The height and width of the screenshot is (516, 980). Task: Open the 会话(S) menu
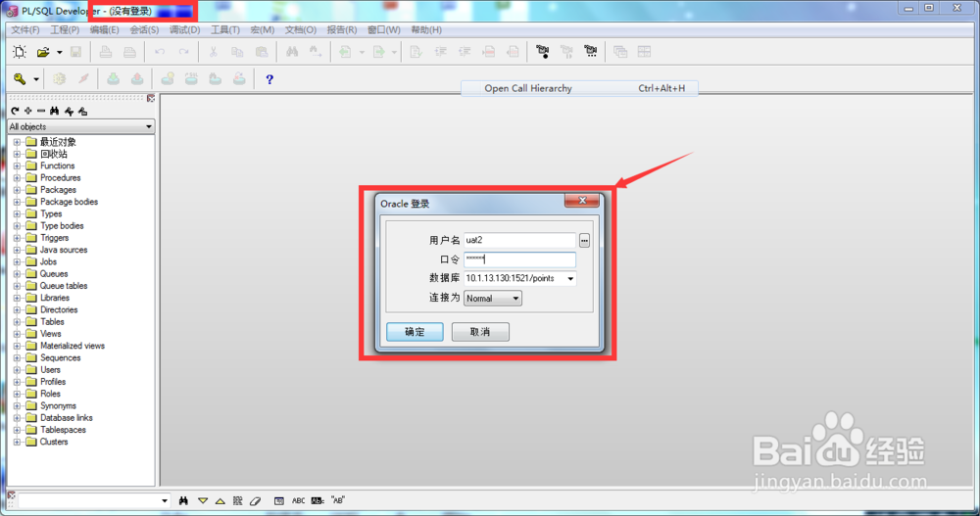point(144,30)
